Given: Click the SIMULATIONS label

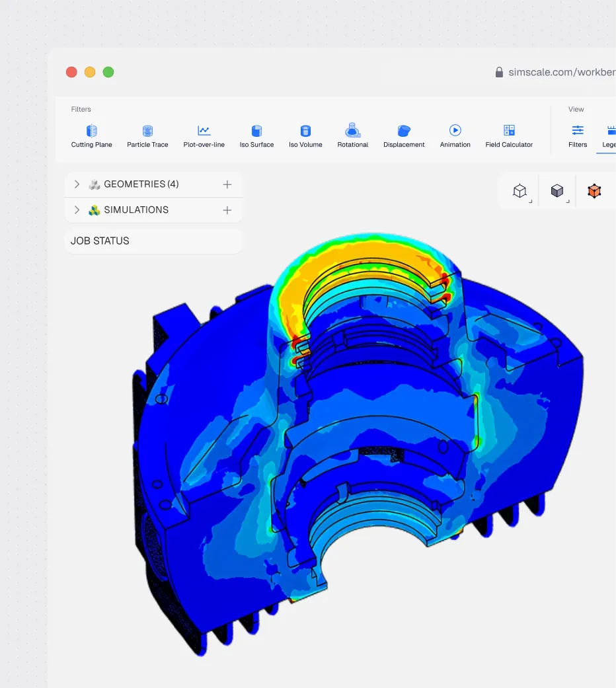Looking at the screenshot, I should pos(136,210).
